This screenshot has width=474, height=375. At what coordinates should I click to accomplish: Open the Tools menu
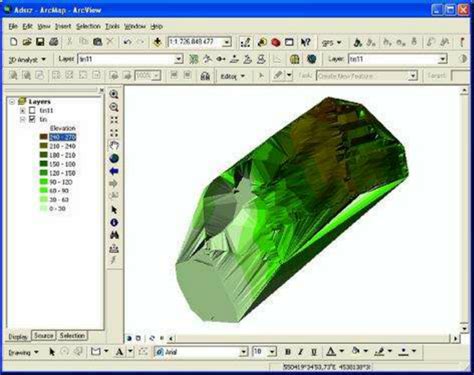pyautogui.click(x=112, y=26)
